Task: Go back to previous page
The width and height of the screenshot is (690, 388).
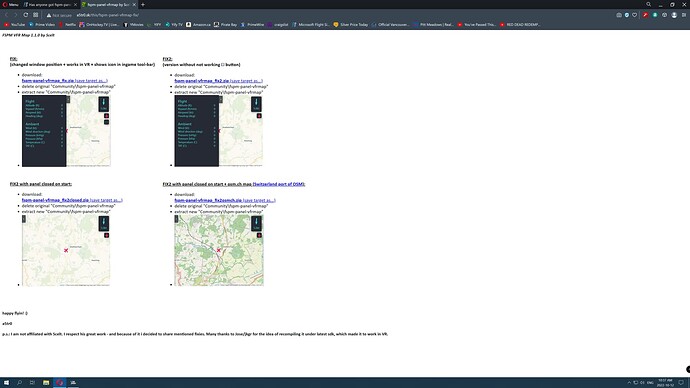Action: (x=6, y=15)
